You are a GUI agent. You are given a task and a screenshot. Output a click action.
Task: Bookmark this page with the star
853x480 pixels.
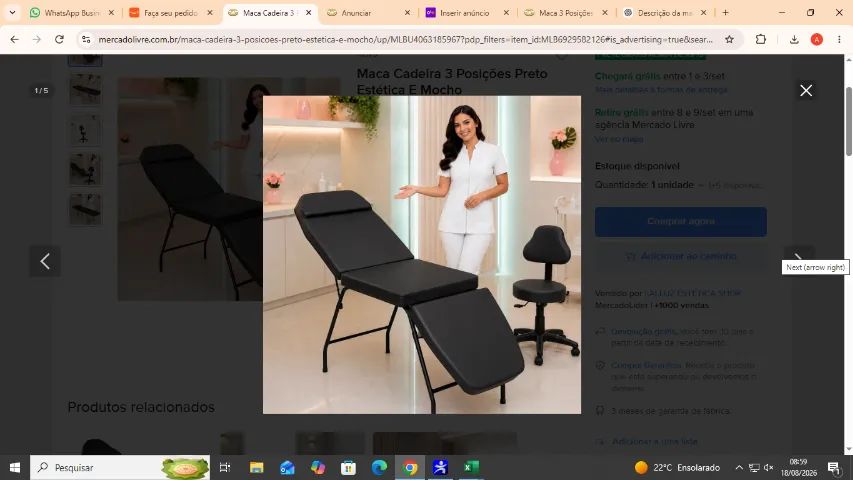[x=729, y=39]
